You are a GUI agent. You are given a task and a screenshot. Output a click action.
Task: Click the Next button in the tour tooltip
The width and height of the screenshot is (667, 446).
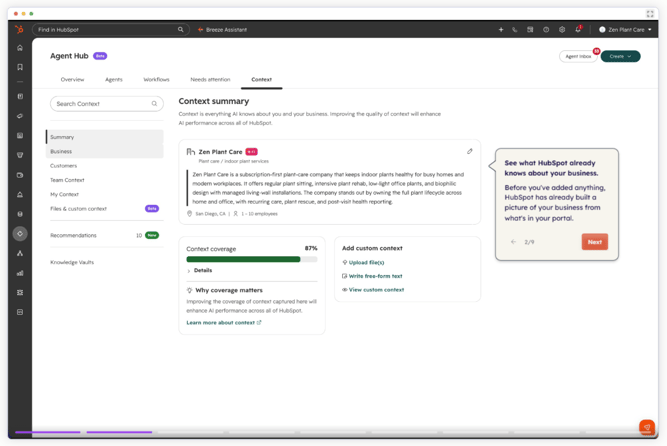(x=595, y=242)
